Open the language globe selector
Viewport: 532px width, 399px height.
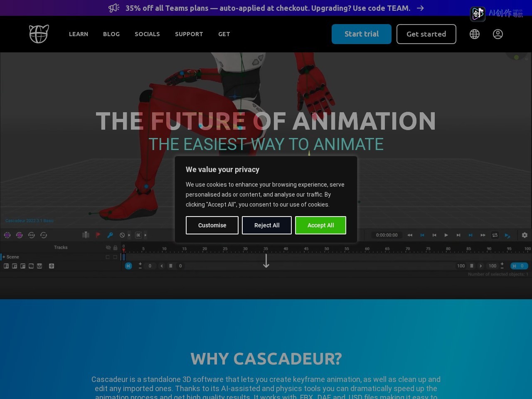coord(475,34)
